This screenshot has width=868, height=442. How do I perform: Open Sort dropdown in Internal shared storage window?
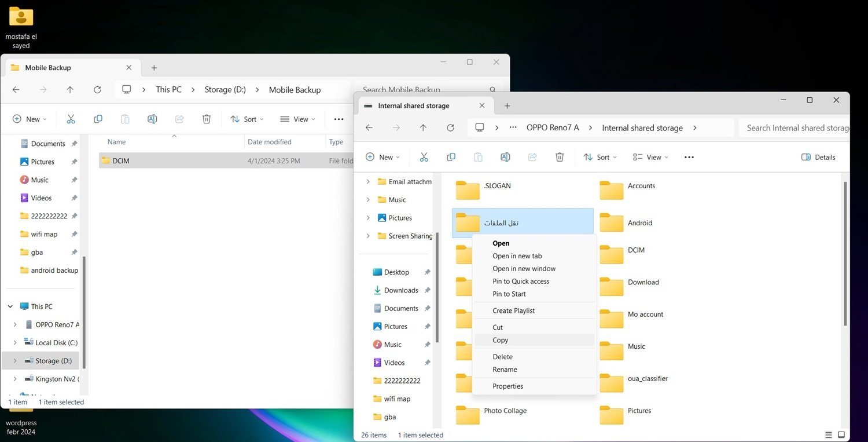click(x=600, y=157)
